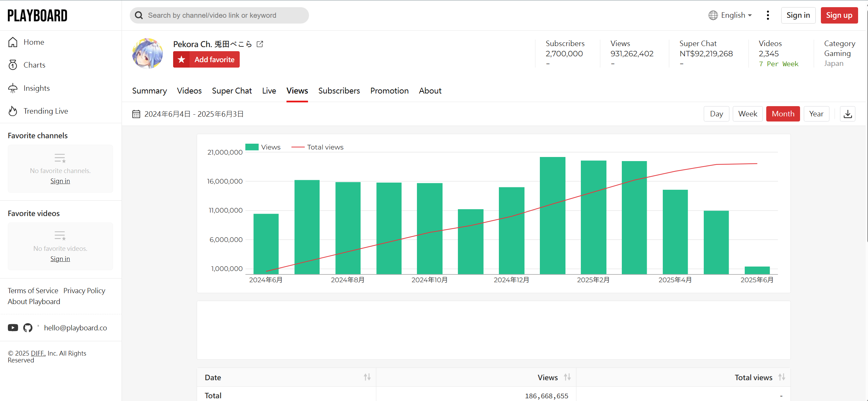868x401 pixels.
Task: Open Privacy Policy link
Action: (84, 290)
